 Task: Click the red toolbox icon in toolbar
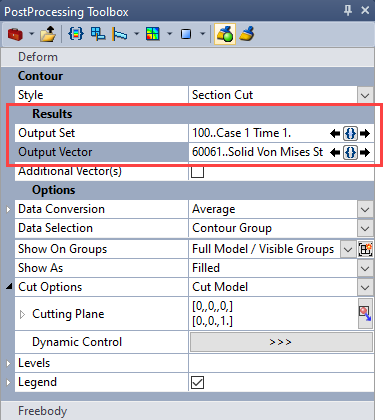click(x=15, y=34)
